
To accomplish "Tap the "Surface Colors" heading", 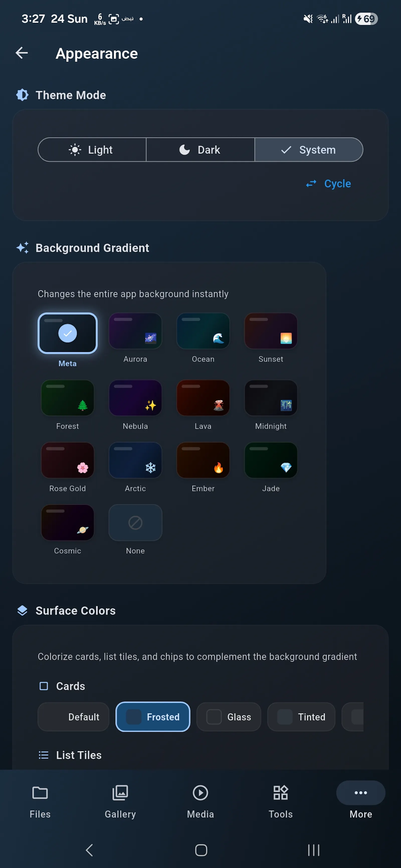I will (x=75, y=611).
